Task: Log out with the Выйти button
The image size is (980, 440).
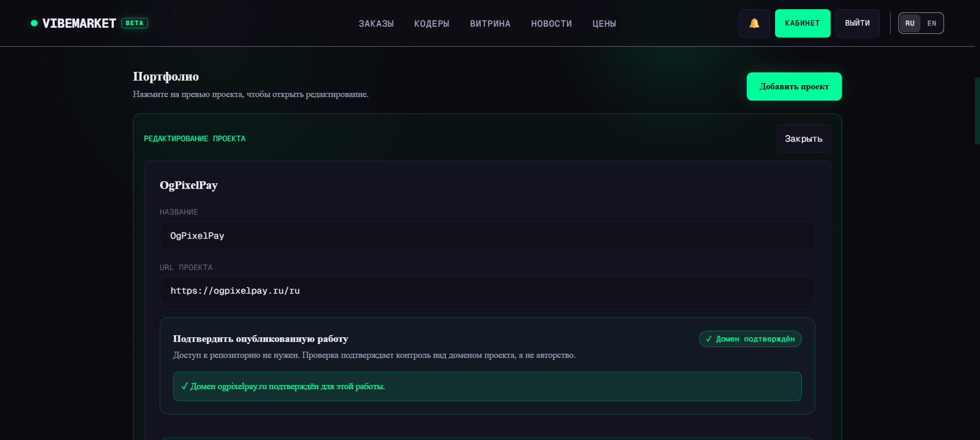Action: tap(857, 23)
